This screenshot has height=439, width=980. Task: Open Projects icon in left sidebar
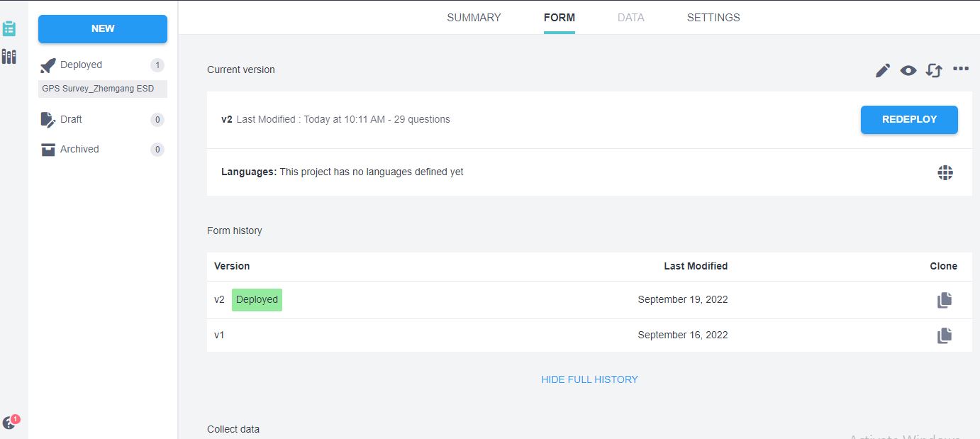click(9, 28)
